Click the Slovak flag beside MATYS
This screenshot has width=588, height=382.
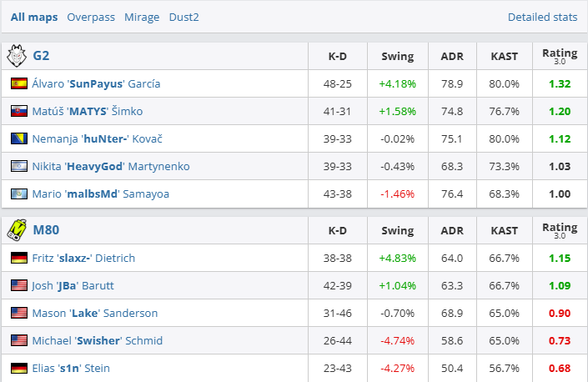pyautogui.click(x=18, y=111)
